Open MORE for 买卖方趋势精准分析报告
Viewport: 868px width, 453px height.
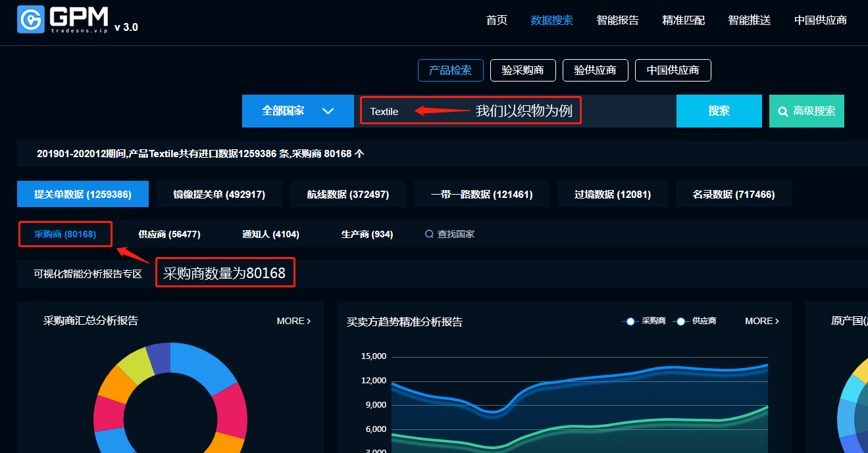[x=761, y=321]
